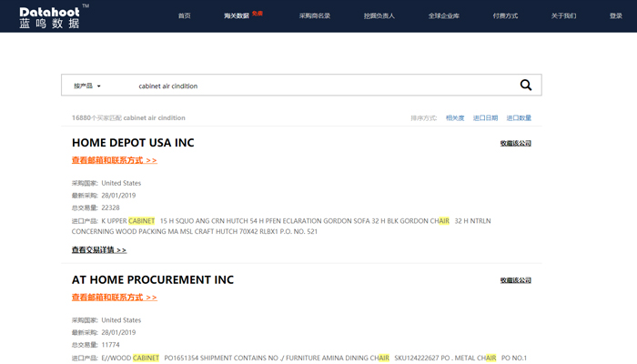The height and width of the screenshot is (364, 637).
Task: Open AT HOME PROCUREMENT INC company title
Action: tap(153, 279)
